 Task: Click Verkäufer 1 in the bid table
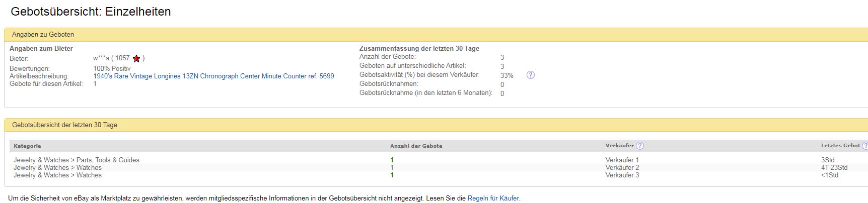tap(622, 160)
